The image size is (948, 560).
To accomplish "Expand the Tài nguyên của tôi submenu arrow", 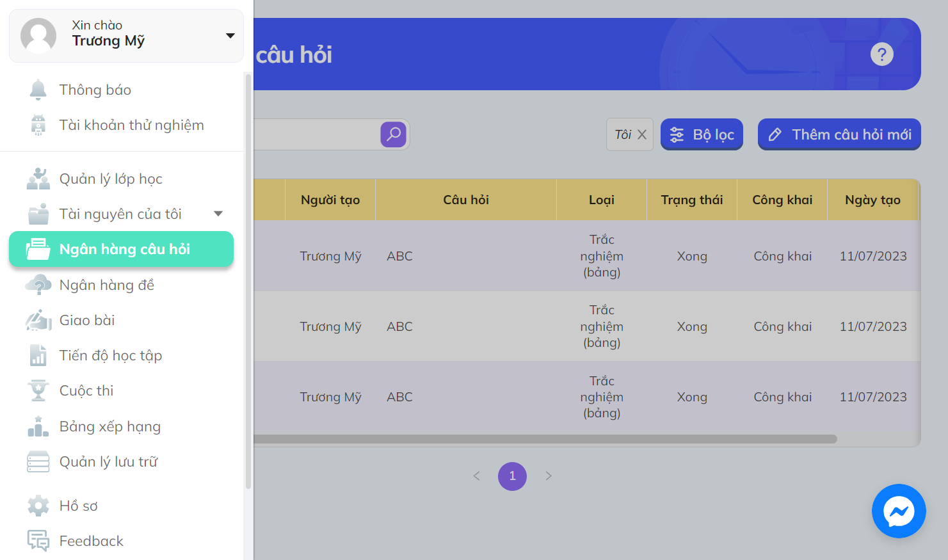I will tap(218, 214).
